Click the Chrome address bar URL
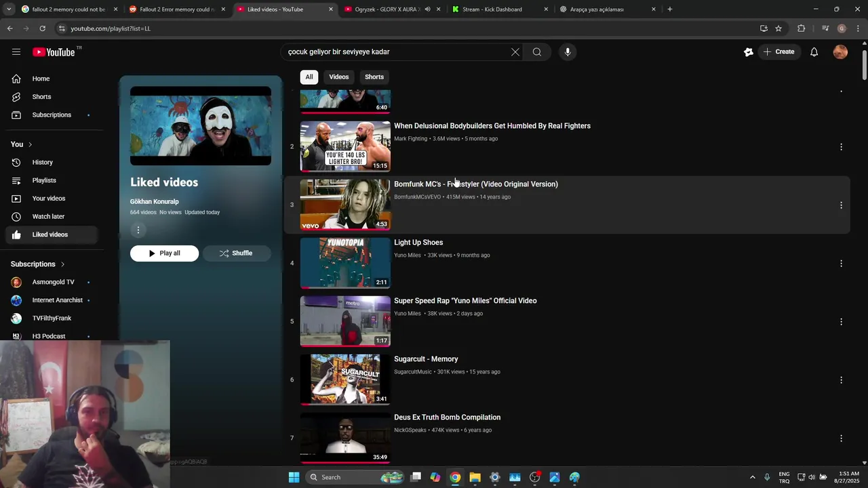 click(111, 28)
